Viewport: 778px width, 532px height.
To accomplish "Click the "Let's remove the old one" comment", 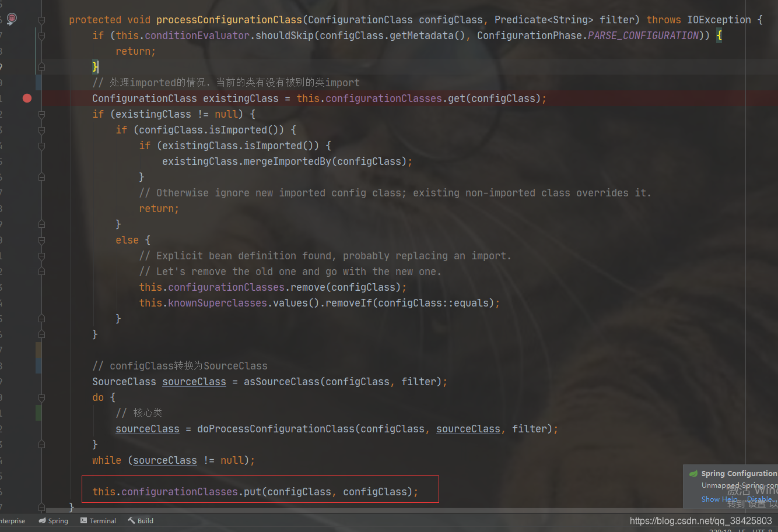I will 290,272.
